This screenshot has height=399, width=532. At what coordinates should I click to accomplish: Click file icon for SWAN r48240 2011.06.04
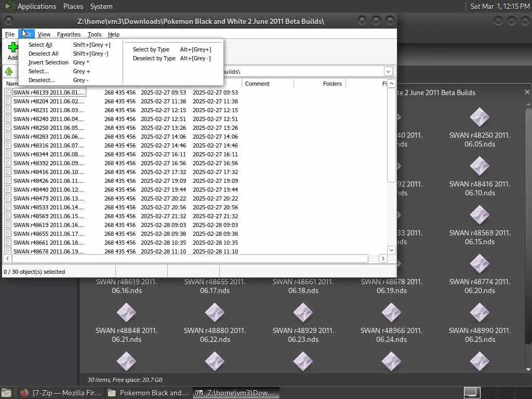[8, 119]
